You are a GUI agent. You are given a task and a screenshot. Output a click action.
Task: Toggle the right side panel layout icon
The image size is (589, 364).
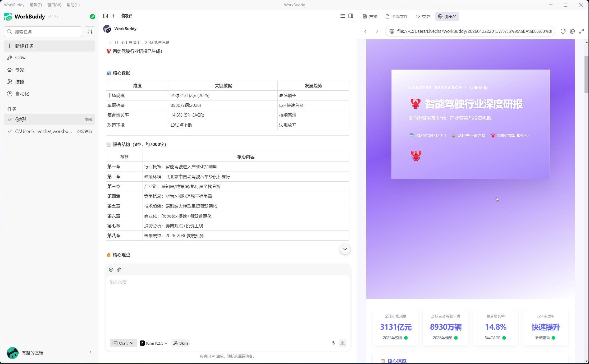(351, 16)
